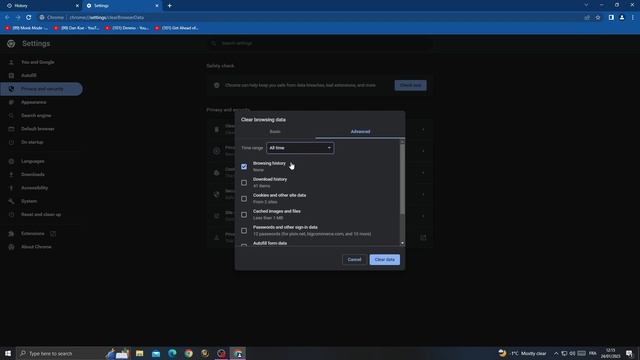Image resolution: width=640 pixels, height=360 pixels.
Task: Click the Cancel button
Action: click(x=354, y=260)
